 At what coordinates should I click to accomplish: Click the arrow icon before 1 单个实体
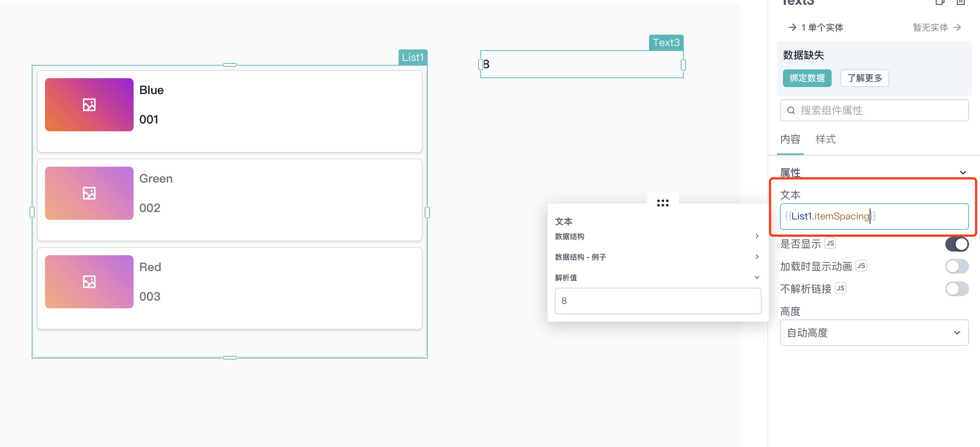[x=792, y=27]
